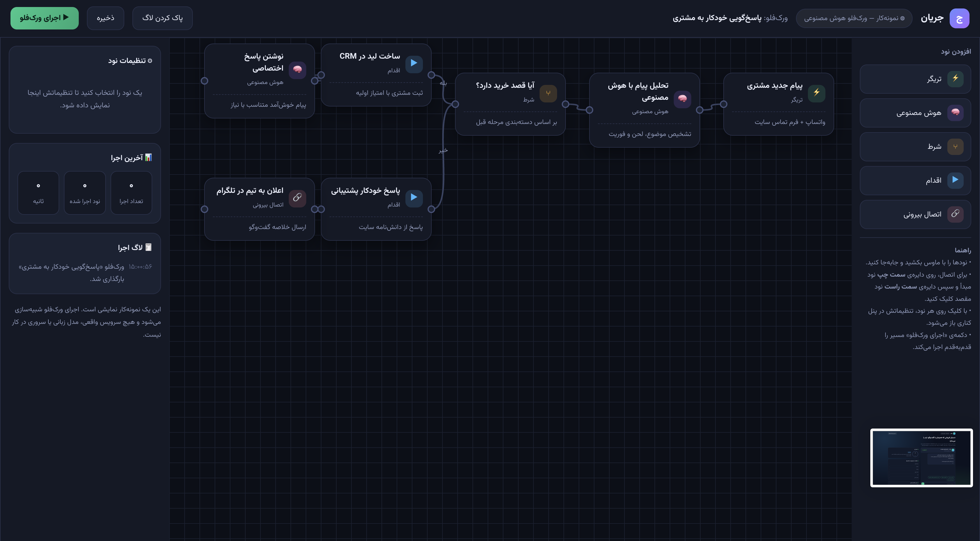Screen dimensions: 980x541
Task: Click the ثبت مشتری با امتیاز اولیه description
Action: (389, 93)
